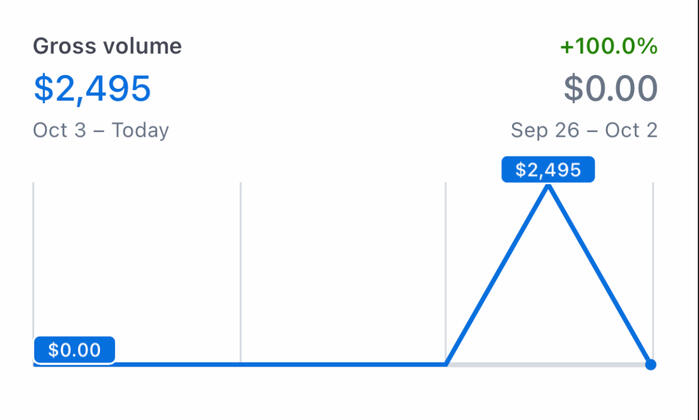Click the point where the blue line starts rising
This screenshot has width=699, height=420.
point(446,364)
